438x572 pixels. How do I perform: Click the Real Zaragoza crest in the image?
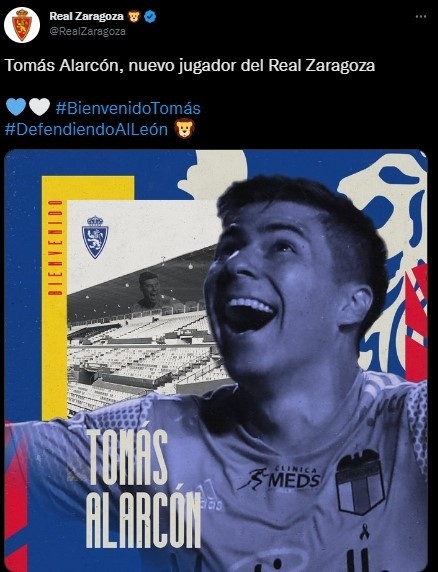tap(95, 237)
